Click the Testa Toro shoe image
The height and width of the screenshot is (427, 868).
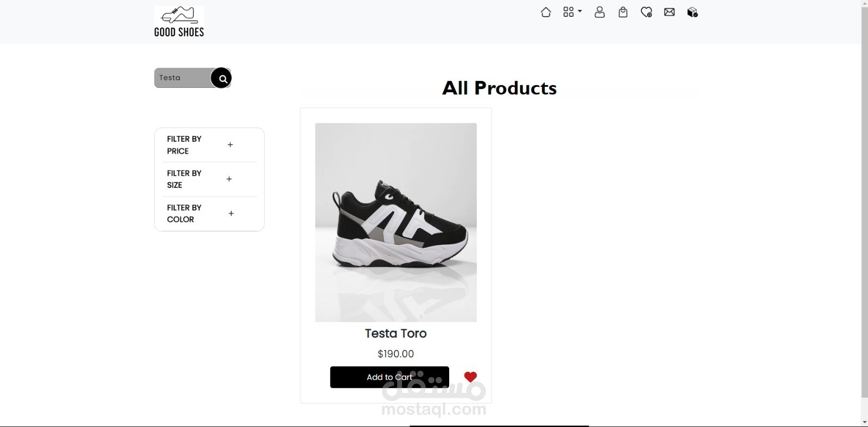tap(395, 222)
